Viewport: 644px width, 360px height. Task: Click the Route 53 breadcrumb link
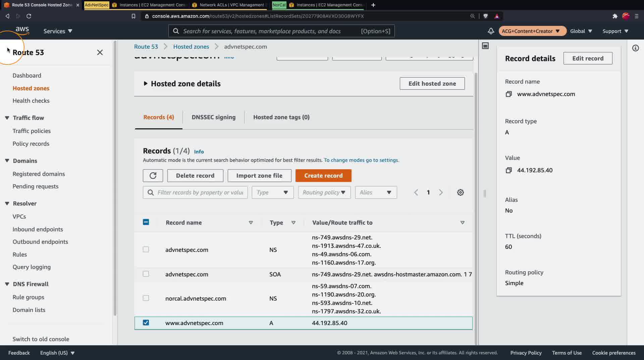(x=146, y=47)
